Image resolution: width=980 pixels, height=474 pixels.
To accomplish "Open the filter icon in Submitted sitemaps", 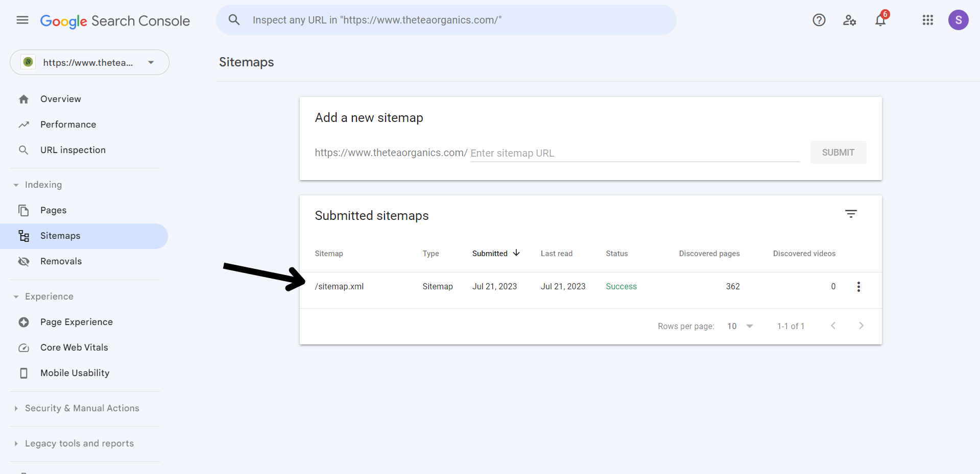I will pyautogui.click(x=850, y=214).
